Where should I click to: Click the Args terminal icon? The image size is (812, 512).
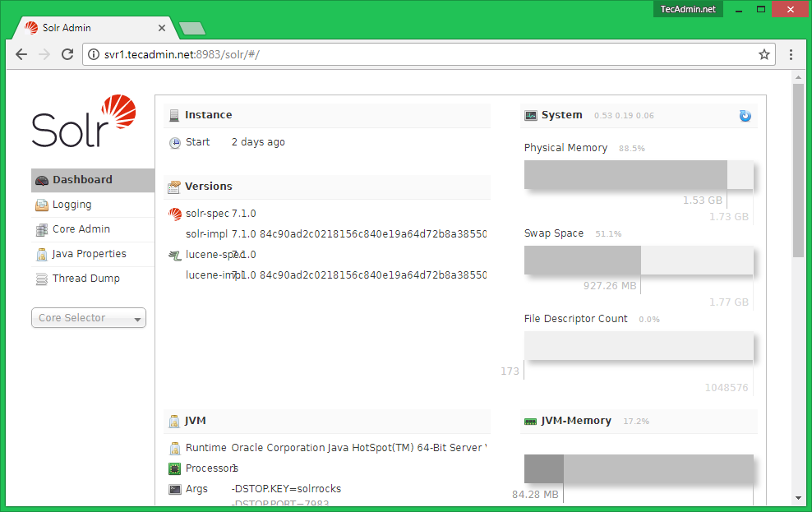[x=175, y=489]
